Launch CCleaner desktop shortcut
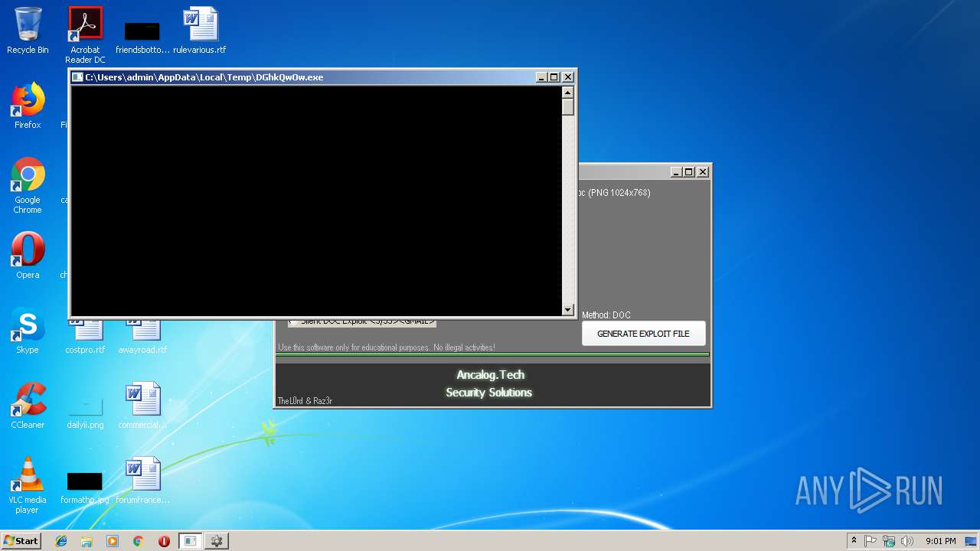The image size is (980, 551). tap(28, 406)
